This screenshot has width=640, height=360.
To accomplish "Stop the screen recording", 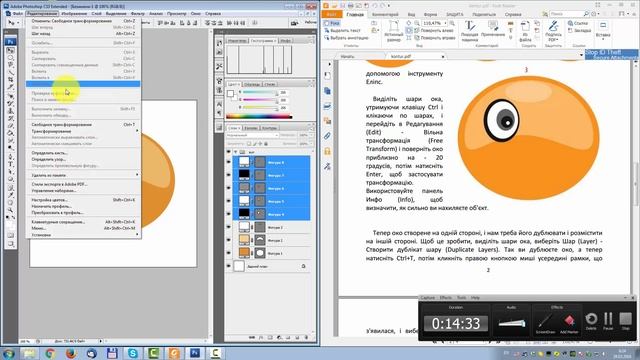I will tap(625, 321).
